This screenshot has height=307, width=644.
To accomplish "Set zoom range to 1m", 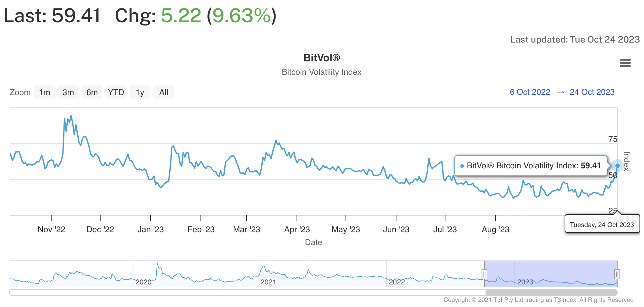I will [44, 93].
